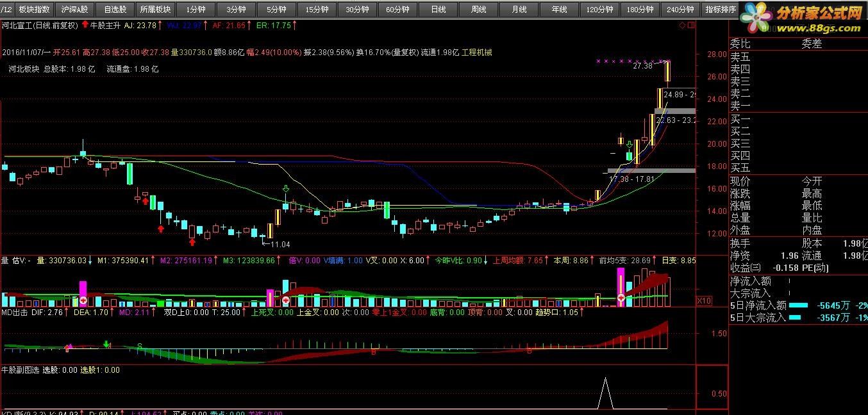Click the red up arrow at the 11.04 low area

point(192,242)
